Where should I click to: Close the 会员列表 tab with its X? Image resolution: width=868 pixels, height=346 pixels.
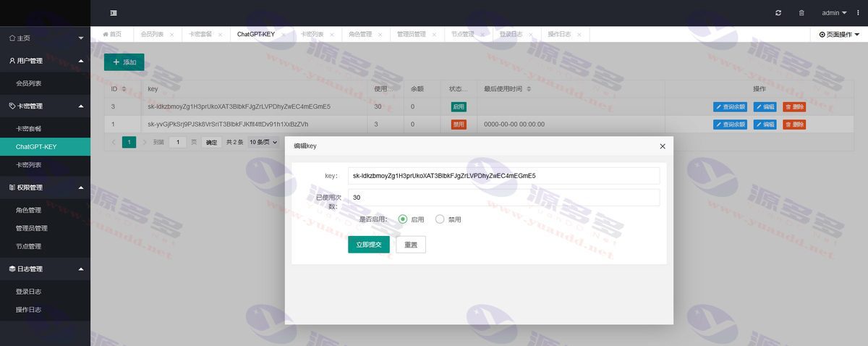click(171, 35)
